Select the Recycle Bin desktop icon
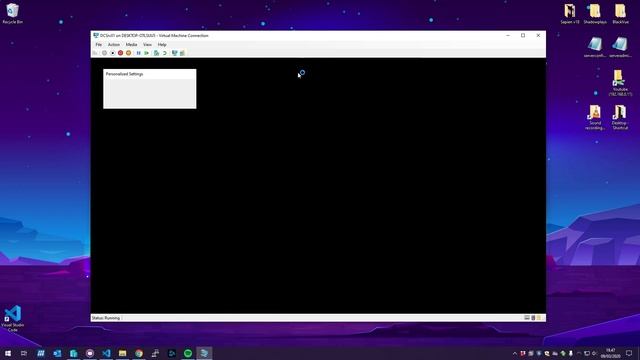Screen dimensions: 640x360 pos(13,13)
